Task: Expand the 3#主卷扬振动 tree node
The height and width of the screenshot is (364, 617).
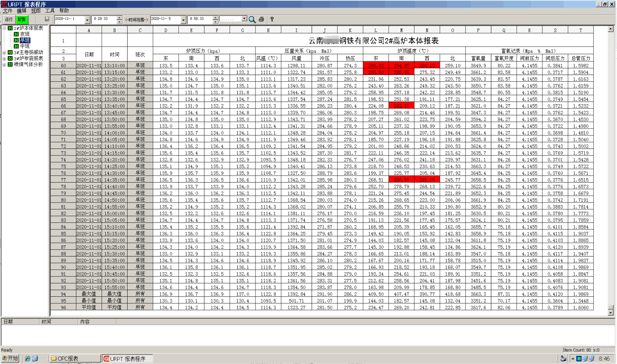Action: coord(4,52)
